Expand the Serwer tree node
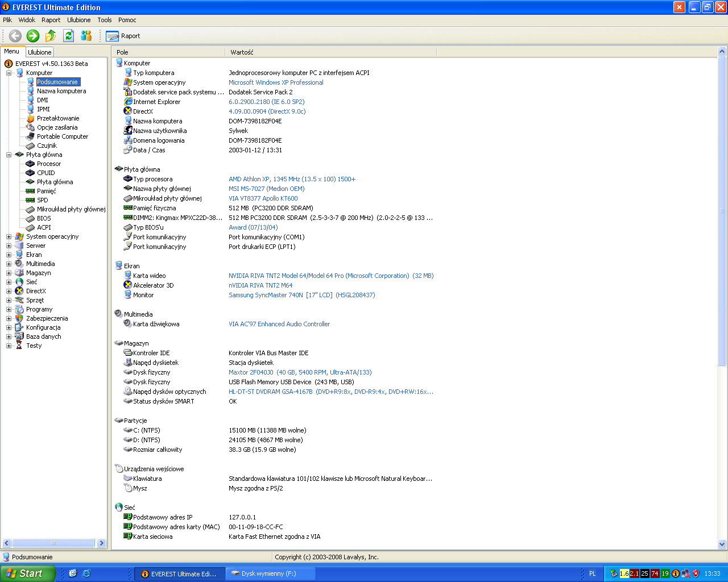The height and width of the screenshot is (582, 728). pyautogui.click(x=9, y=246)
